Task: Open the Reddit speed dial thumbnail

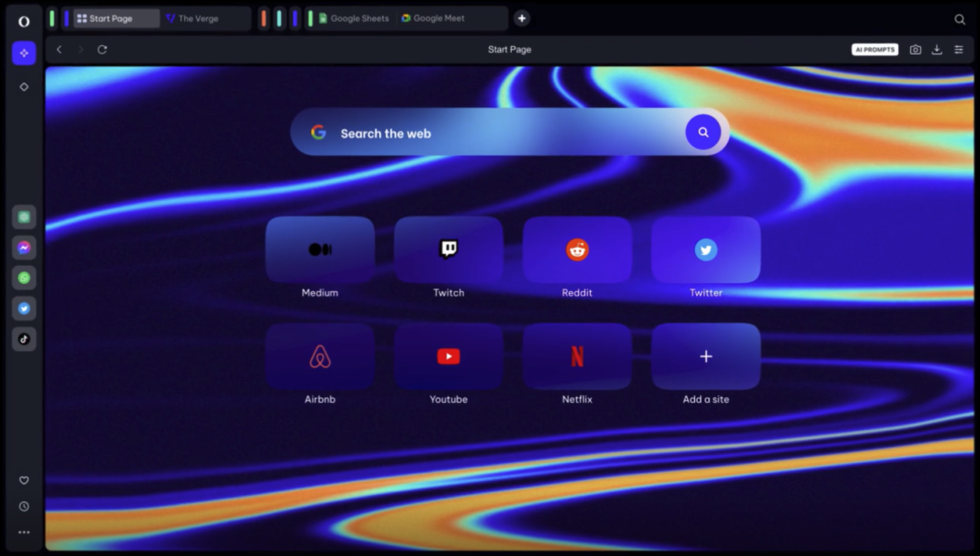Action: coord(577,250)
